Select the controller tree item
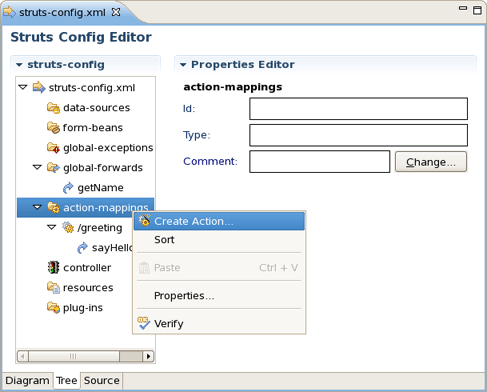 click(87, 268)
